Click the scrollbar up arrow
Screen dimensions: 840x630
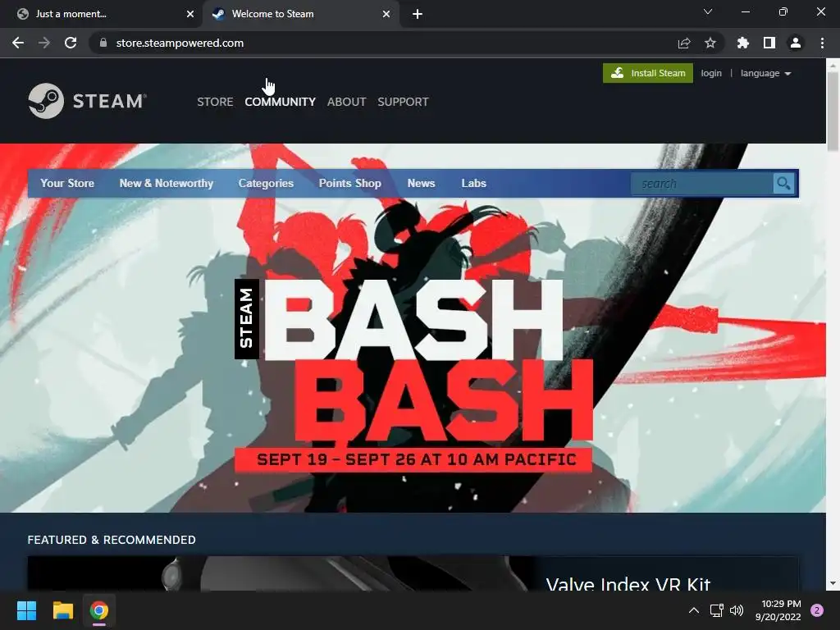pyautogui.click(x=833, y=64)
